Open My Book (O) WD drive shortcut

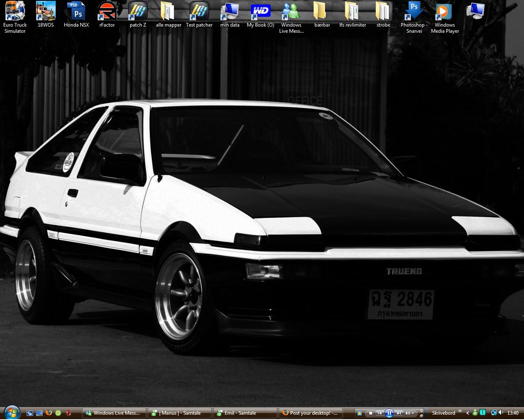coord(260,11)
